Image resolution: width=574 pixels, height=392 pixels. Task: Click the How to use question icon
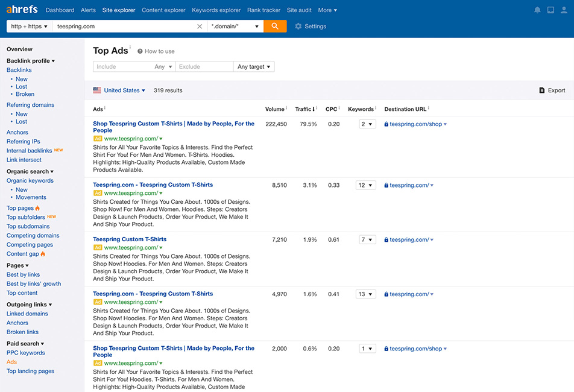(x=140, y=51)
